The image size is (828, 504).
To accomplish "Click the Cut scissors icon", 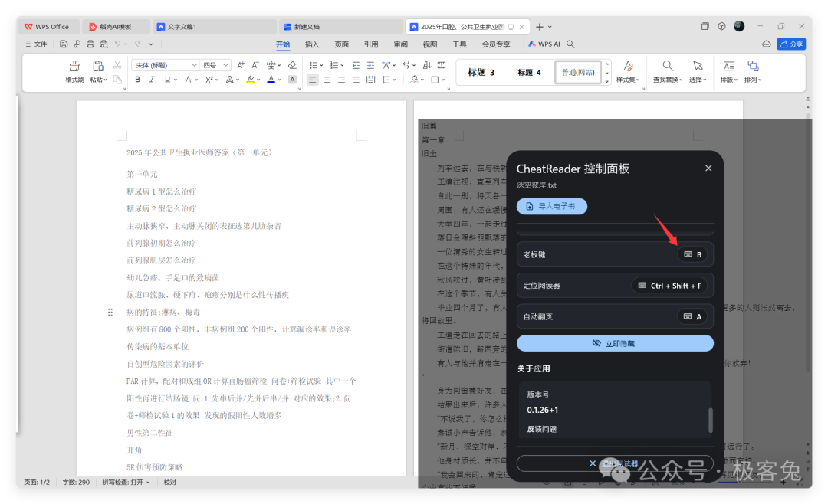I will click(x=117, y=65).
